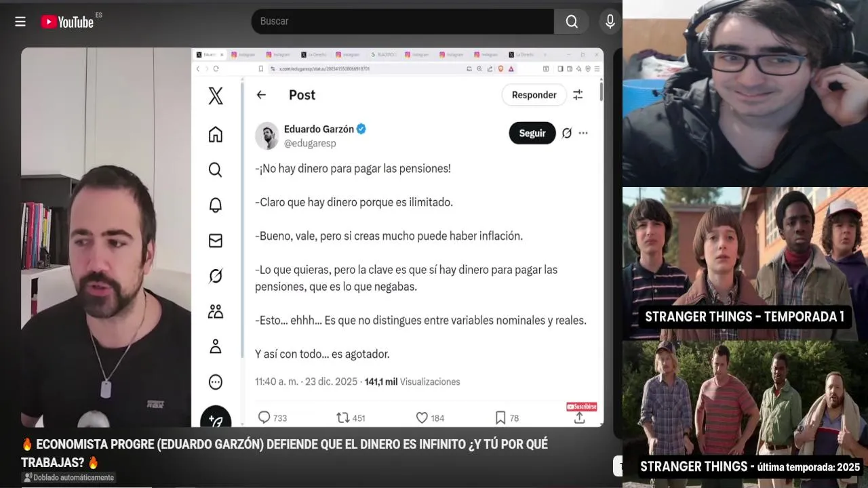Click the Eduardo Garzón display name
The image size is (868, 488).
coord(319,129)
